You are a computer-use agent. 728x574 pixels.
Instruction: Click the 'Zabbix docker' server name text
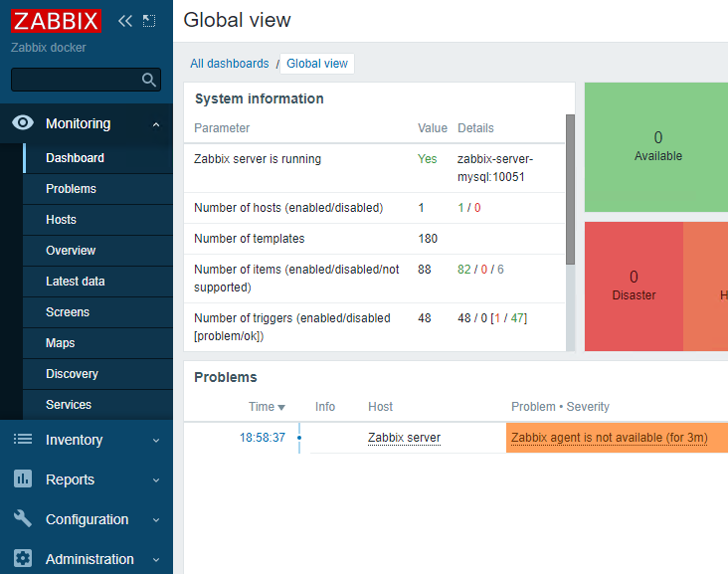49,48
